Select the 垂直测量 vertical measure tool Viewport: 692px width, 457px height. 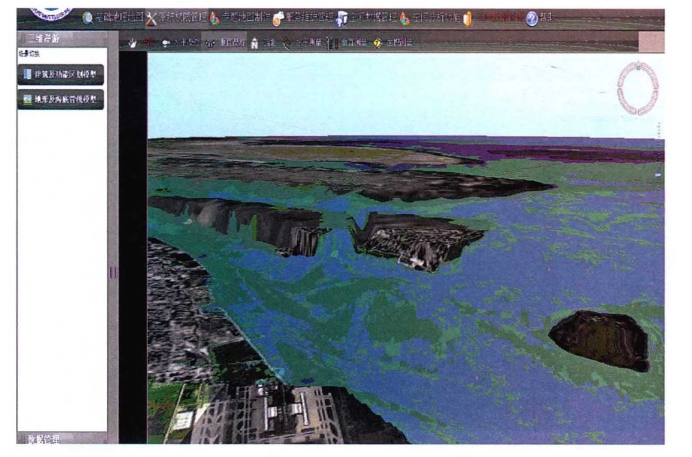[347, 43]
